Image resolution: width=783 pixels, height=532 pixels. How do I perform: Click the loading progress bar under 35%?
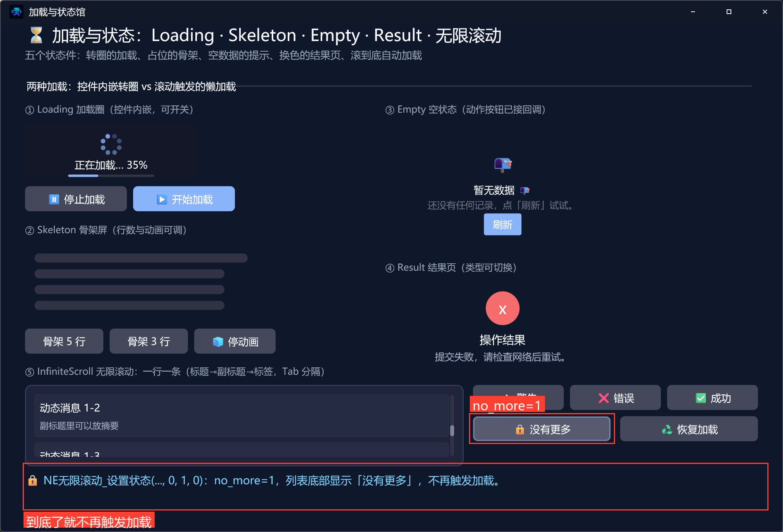111,176
